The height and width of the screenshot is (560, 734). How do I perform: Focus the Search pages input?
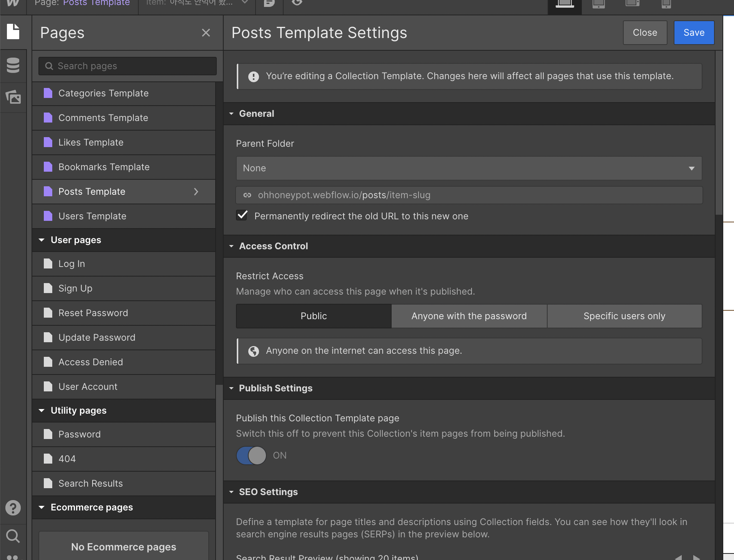click(x=128, y=66)
